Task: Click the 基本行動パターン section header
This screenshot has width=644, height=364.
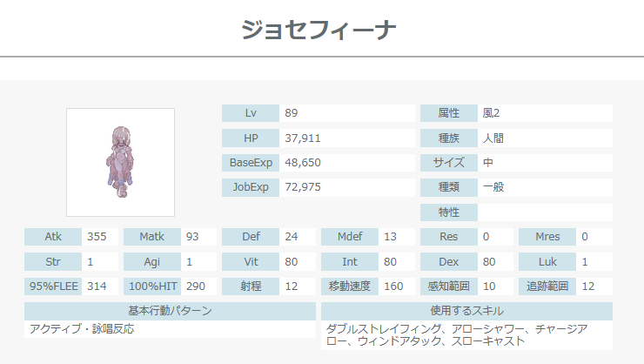Action: (x=170, y=311)
